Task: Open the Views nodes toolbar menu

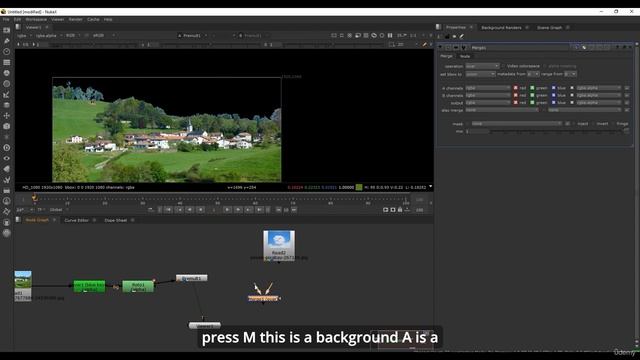Action: 7,158
